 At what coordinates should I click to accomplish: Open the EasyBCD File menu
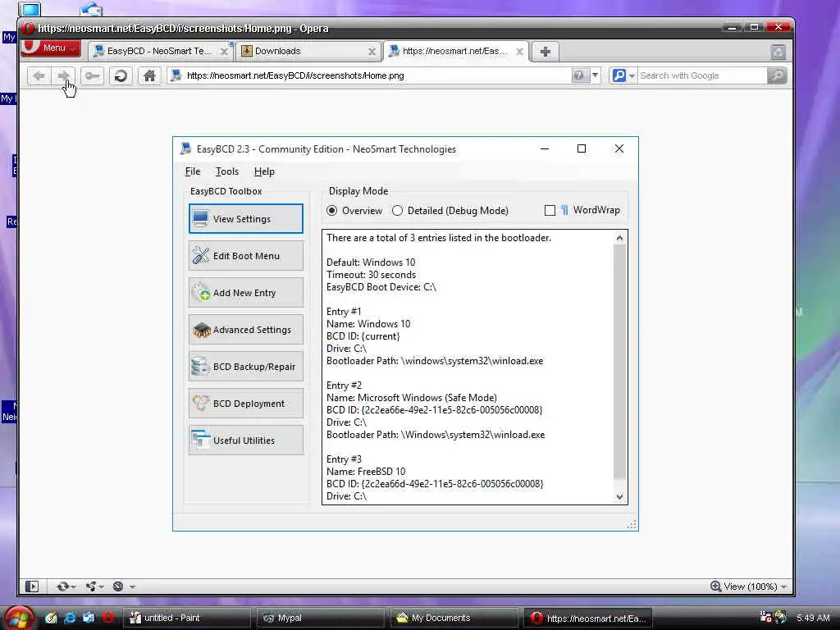(193, 171)
